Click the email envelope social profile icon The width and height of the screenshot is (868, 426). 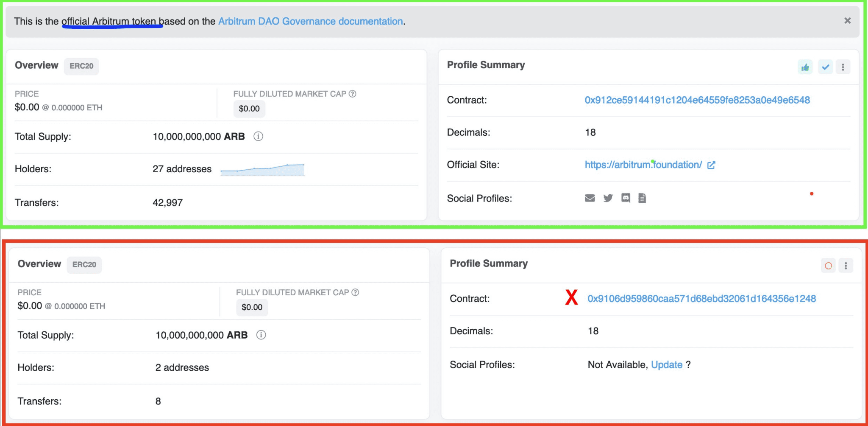pos(590,198)
